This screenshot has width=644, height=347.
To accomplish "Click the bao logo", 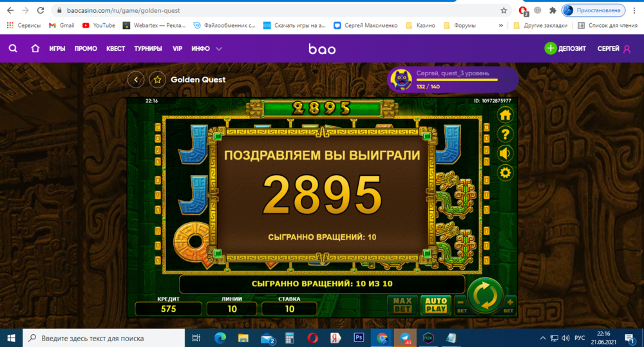I will click(x=322, y=50).
